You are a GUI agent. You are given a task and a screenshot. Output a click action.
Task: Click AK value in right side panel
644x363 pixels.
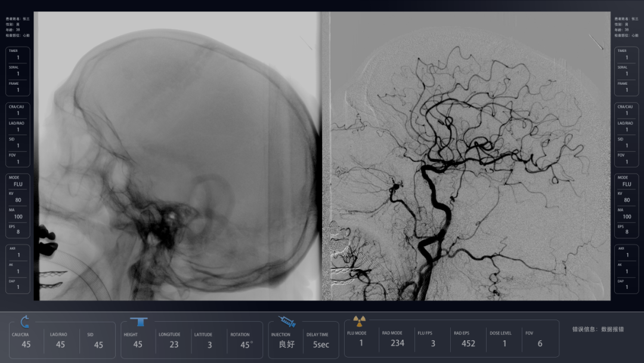(x=627, y=271)
